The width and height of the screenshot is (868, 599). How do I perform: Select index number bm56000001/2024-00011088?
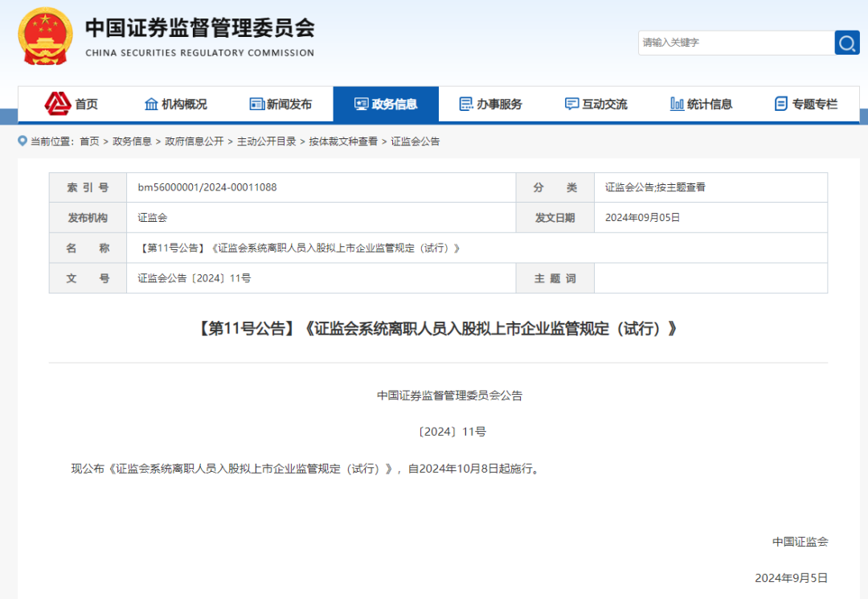pos(207,187)
